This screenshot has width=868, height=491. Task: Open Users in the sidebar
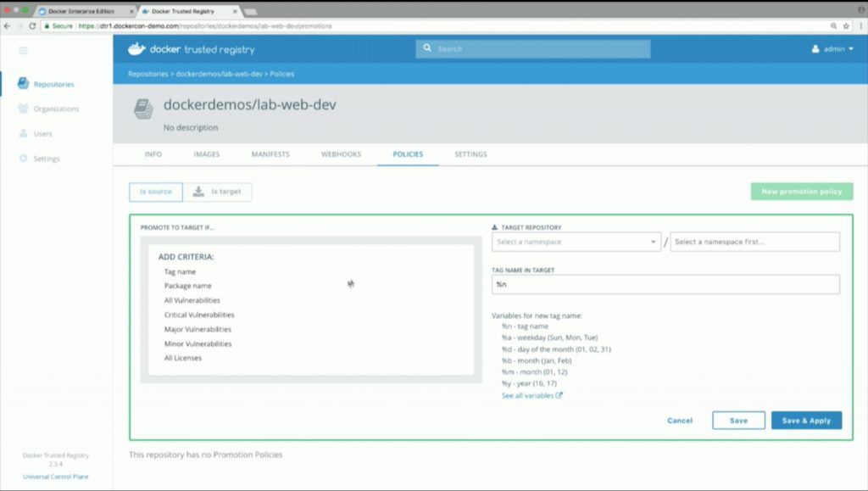click(36, 133)
